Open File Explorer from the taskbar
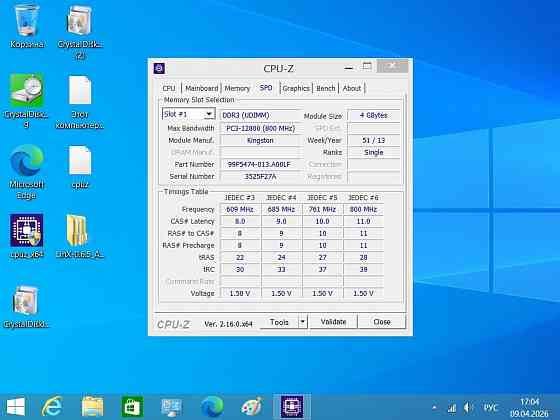The height and width of the screenshot is (420, 560). click(x=92, y=406)
